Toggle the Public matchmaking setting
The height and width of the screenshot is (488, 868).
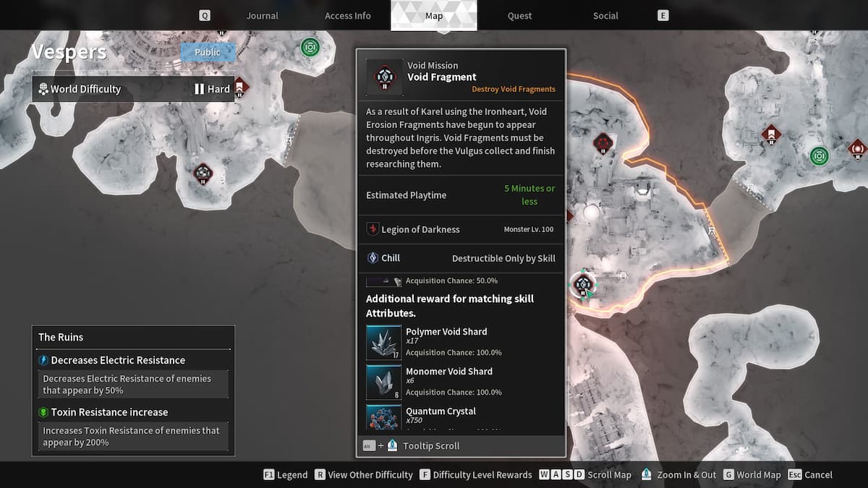[207, 52]
